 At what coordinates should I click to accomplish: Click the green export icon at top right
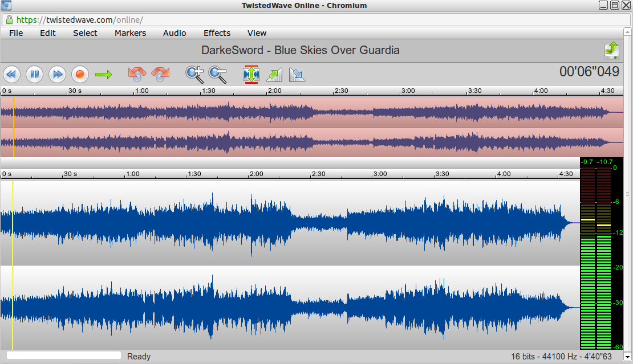coord(611,50)
